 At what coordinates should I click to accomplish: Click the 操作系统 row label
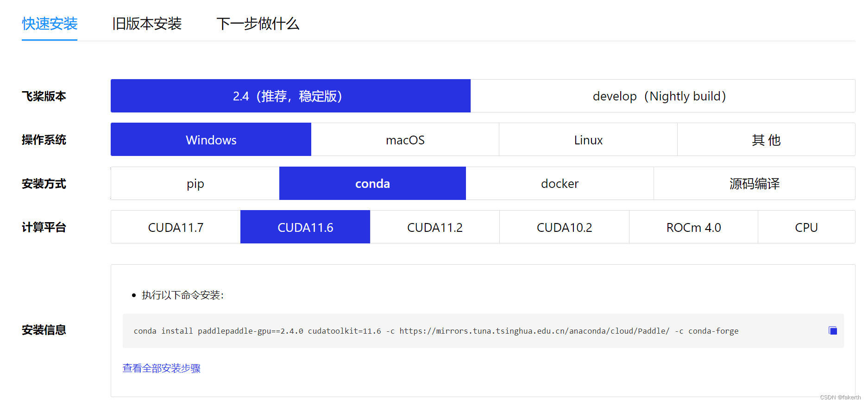tap(44, 139)
